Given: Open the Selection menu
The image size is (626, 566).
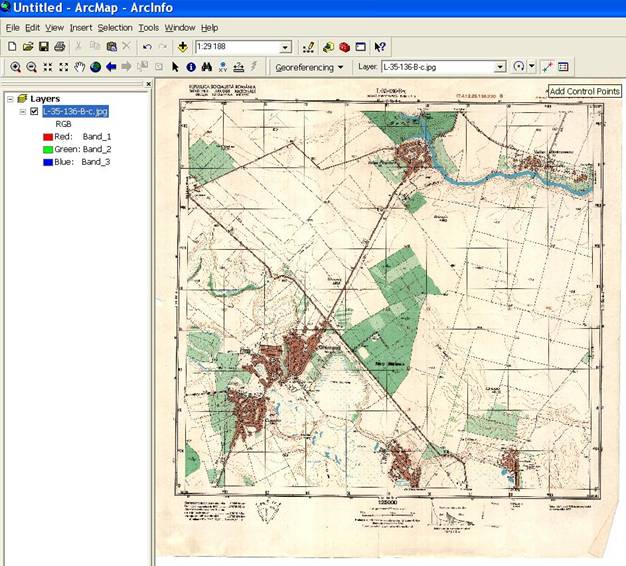Looking at the screenshot, I should tap(114, 27).
